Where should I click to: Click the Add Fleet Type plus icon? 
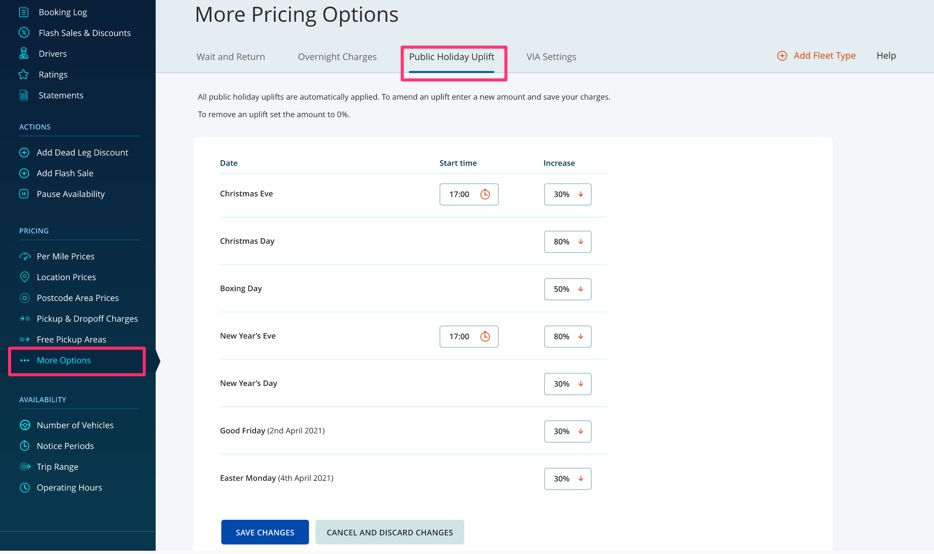coord(782,55)
